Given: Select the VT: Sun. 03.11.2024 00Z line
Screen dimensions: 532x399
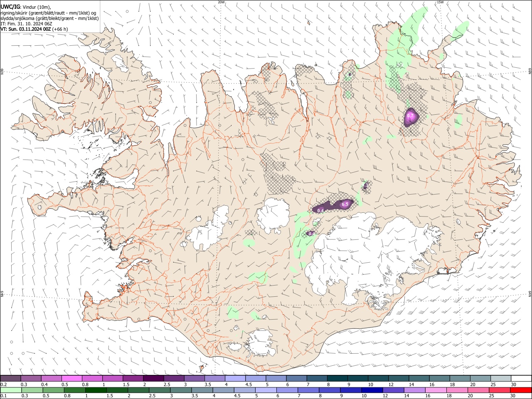Looking at the screenshot, I should coord(26,29).
